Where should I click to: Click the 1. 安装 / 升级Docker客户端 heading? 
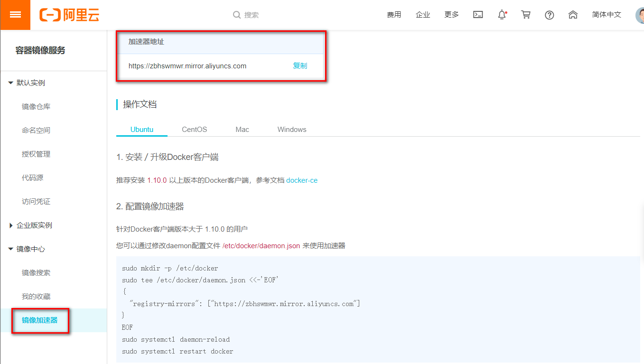pos(168,157)
